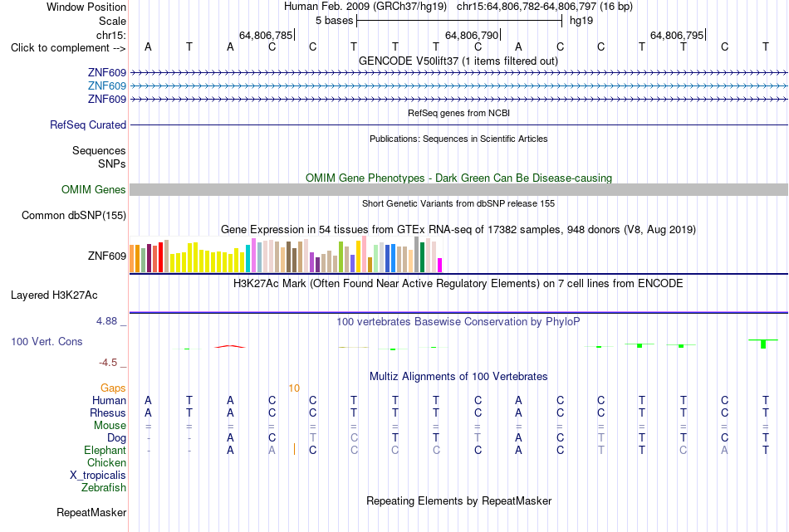Select the Elephant alignment row label

(105, 450)
